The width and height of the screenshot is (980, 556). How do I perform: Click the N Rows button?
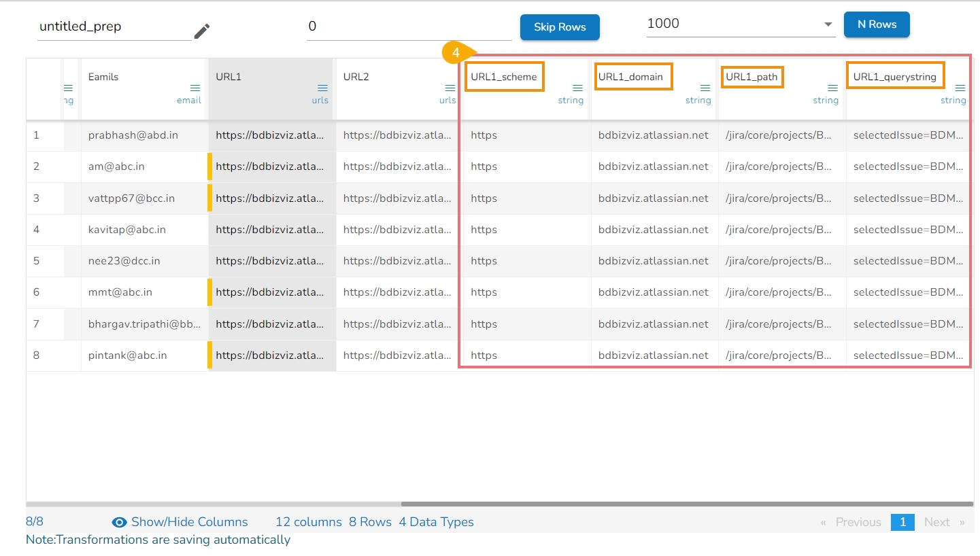876,24
